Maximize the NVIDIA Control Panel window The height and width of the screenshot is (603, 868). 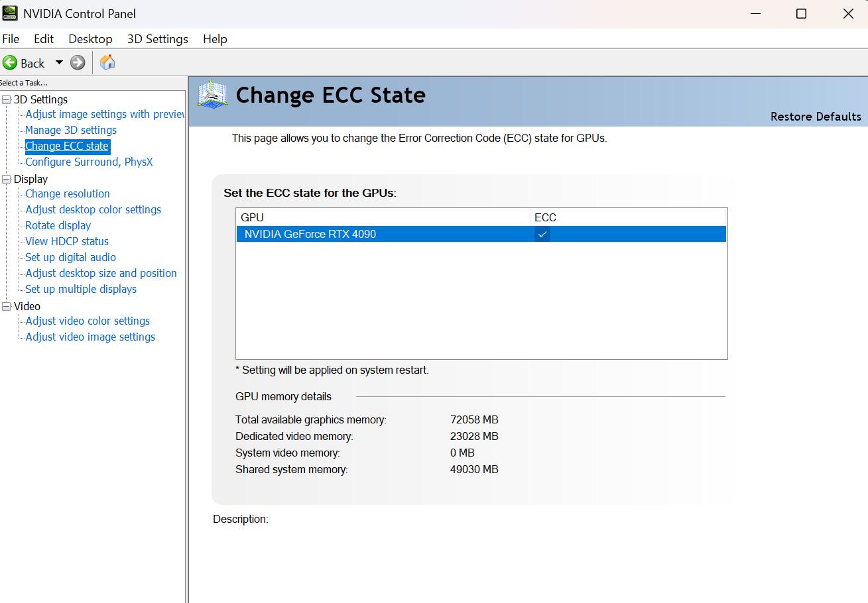click(x=801, y=14)
